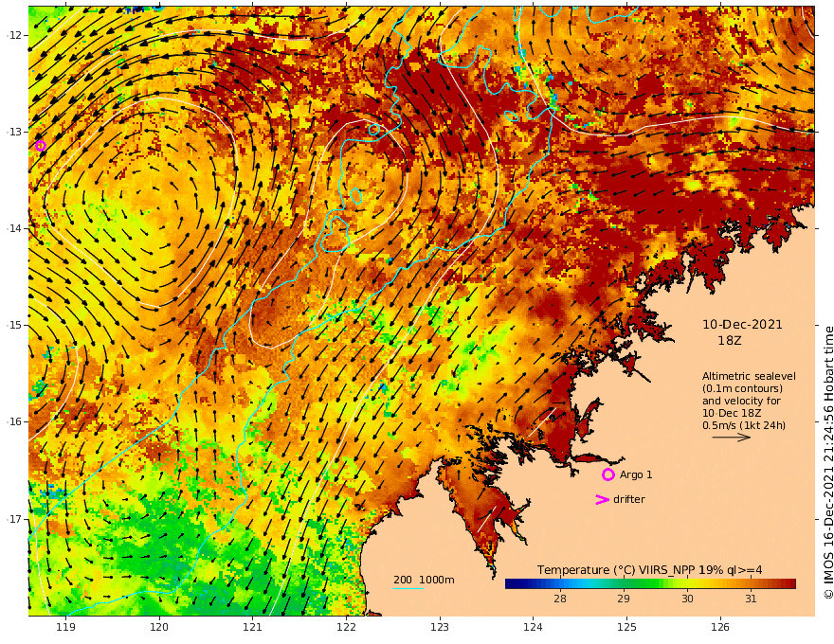Click the '1000m' depth contour label
The height and width of the screenshot is (644, 834).
(x=437, y=580)
